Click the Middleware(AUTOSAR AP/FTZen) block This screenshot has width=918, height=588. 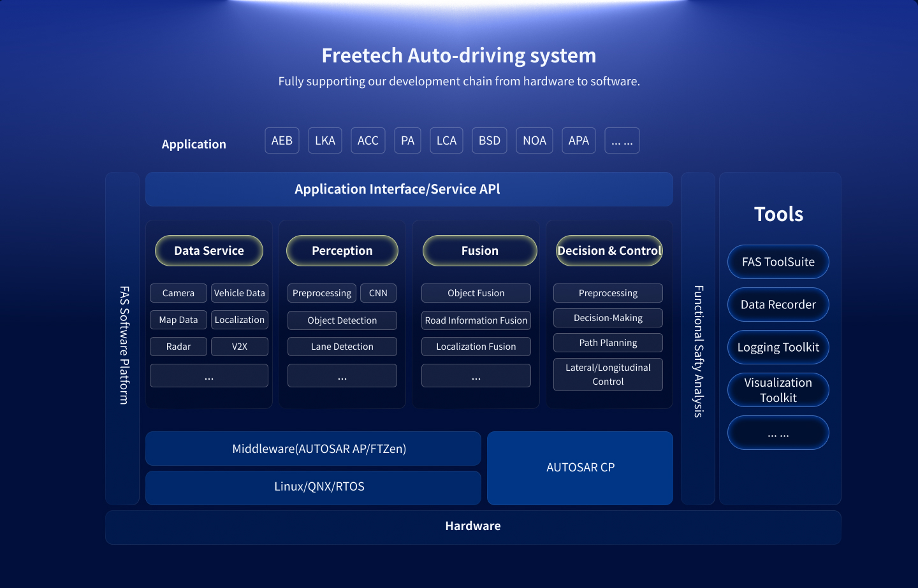314,448
